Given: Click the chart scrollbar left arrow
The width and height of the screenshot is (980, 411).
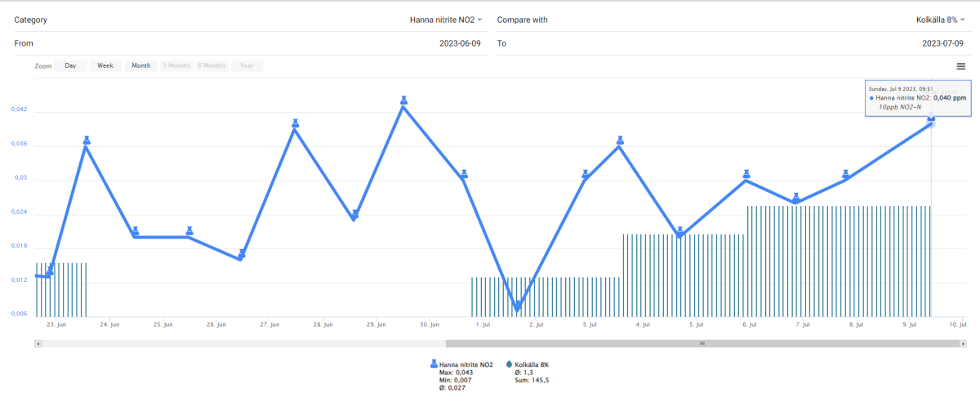Looking at the screenshot, I should tap(38, 344).
